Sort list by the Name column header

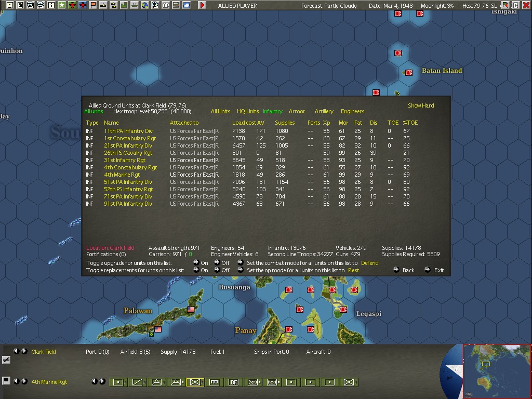click(111, 123)
